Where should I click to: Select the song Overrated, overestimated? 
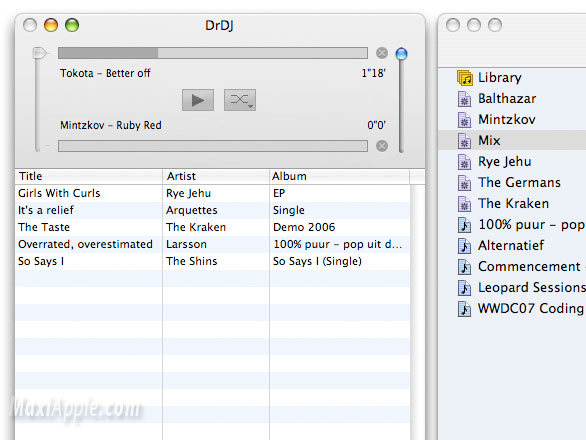[x=85, y=244]
